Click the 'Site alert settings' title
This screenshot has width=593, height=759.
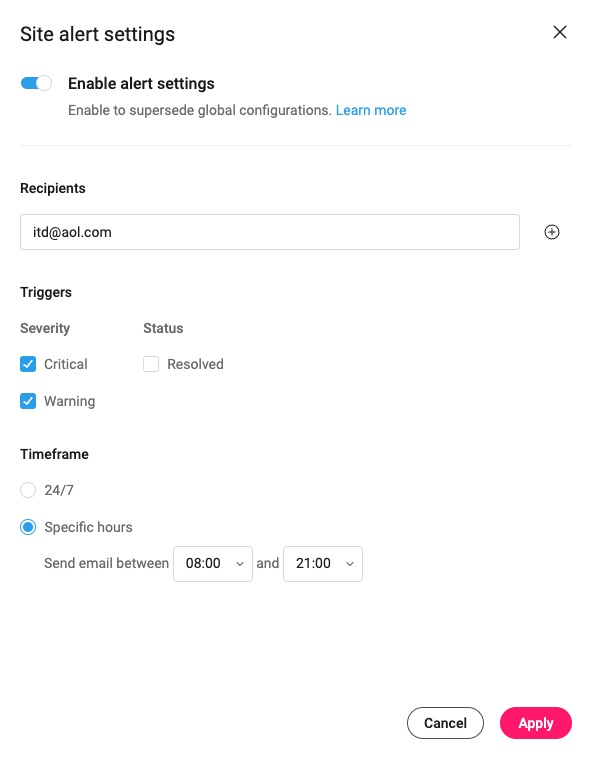[97, 34]
